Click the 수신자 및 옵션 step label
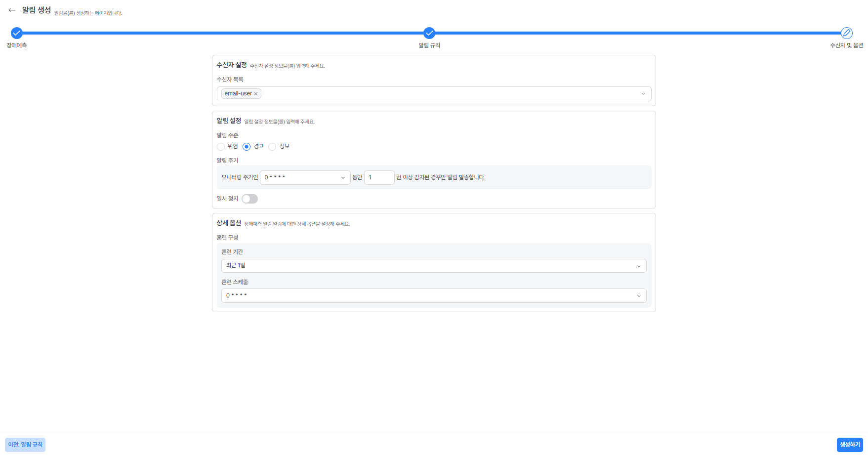868x455 pixels. pyautogui.click(x=847, y=45)
